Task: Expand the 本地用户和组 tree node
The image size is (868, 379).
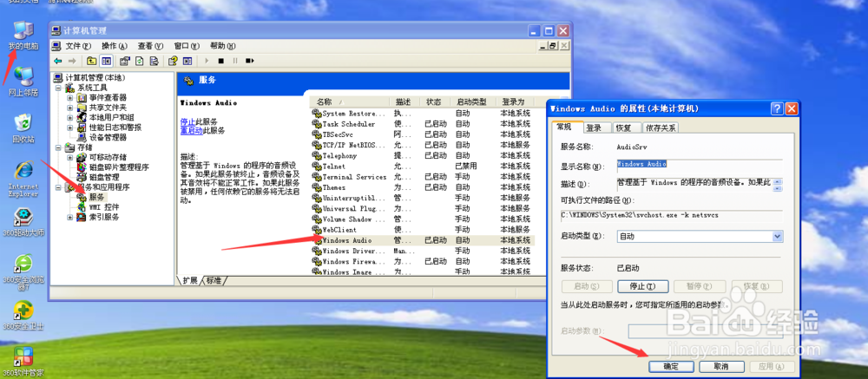Action: [69, 117]
